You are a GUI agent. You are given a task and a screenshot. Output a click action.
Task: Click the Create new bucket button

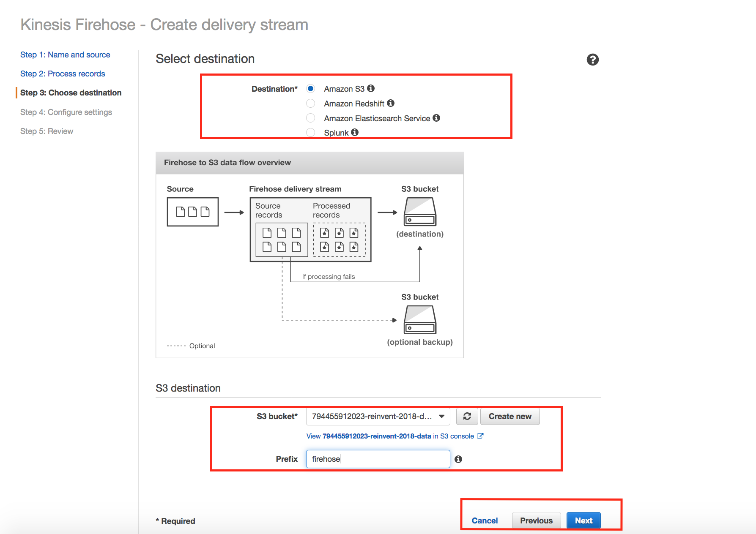(510, 416)
